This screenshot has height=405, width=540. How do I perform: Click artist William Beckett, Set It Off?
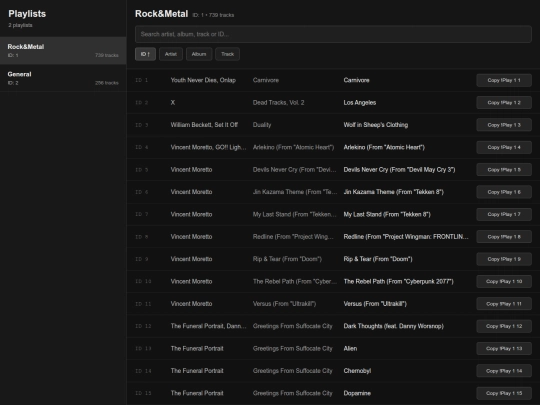pyautogui.click(x=204, y=125)
